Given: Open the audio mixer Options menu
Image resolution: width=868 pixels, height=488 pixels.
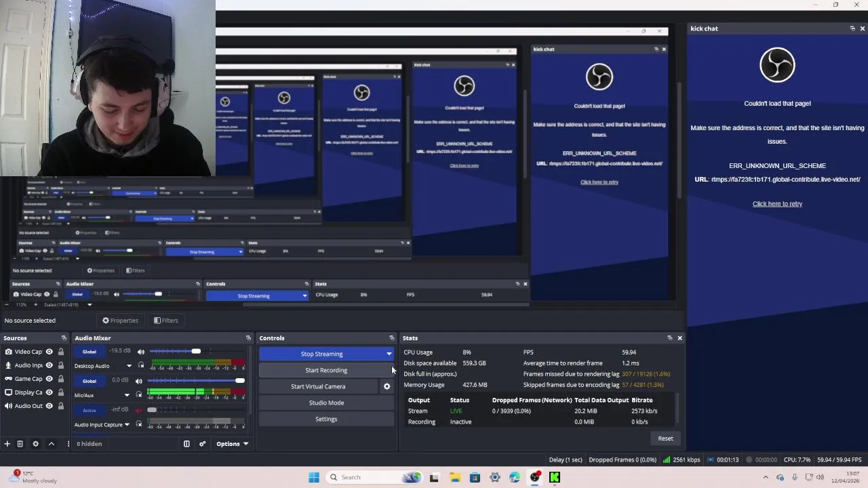Looking at the screenshot, I should click(x=232, y=444).
